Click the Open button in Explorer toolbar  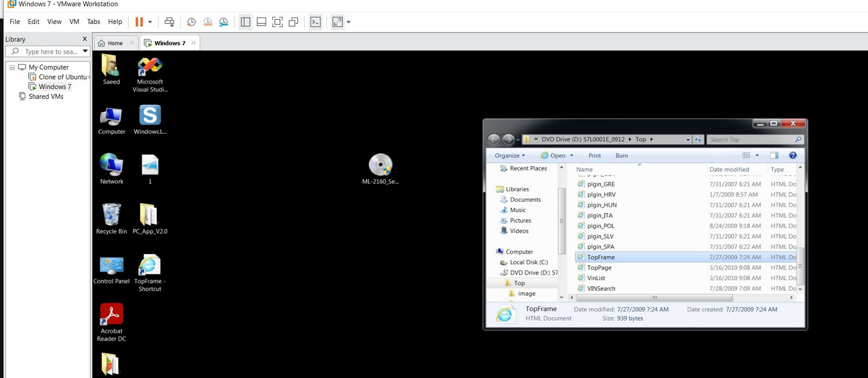point(553,156)
